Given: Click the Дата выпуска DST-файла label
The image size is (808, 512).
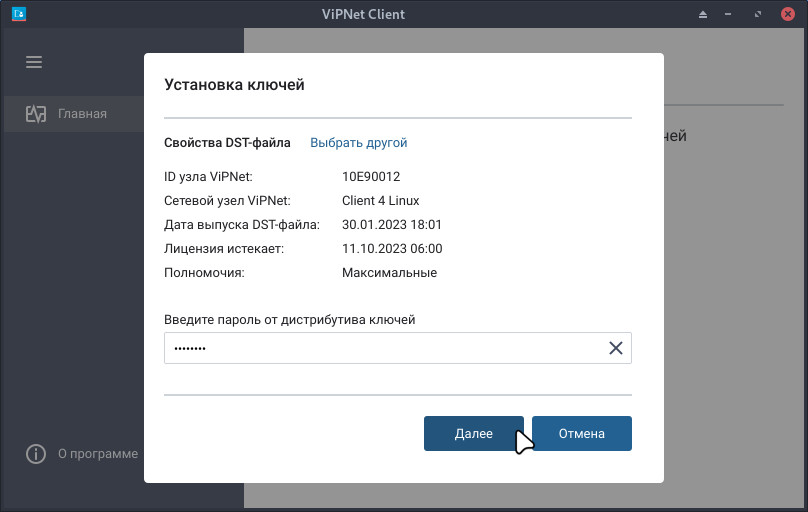Looking at the screenshot, I should pyautogui.click(x=242, y=225).
